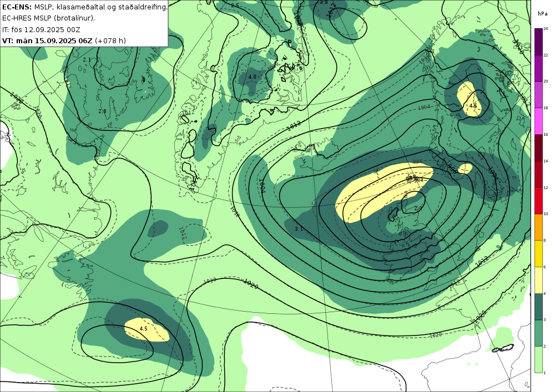Select the light green 1–2 hPa legend segment
Screen dimensions: 555x392
tap(539, 359)
